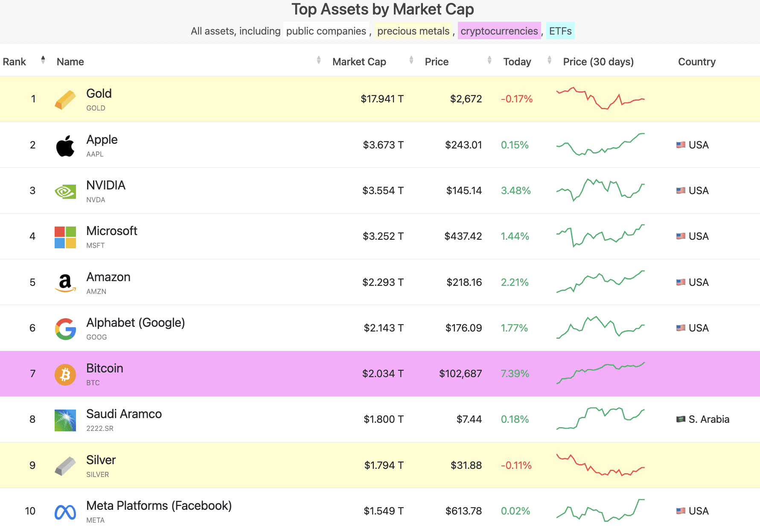Click the Gold bar icon
Screen dimensions: 760x532
pyautogui.click(x=65, y=99)
